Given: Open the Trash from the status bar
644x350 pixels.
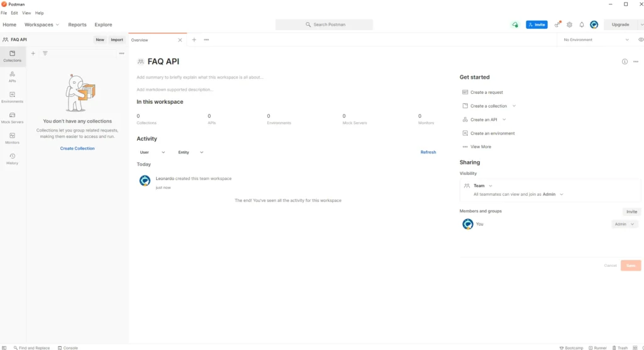Looking at the screenshot, I should (x=620, y=348).
